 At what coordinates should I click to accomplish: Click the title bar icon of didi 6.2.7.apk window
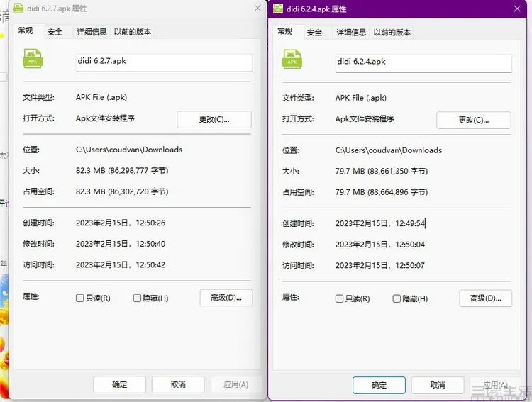(18, 8)
